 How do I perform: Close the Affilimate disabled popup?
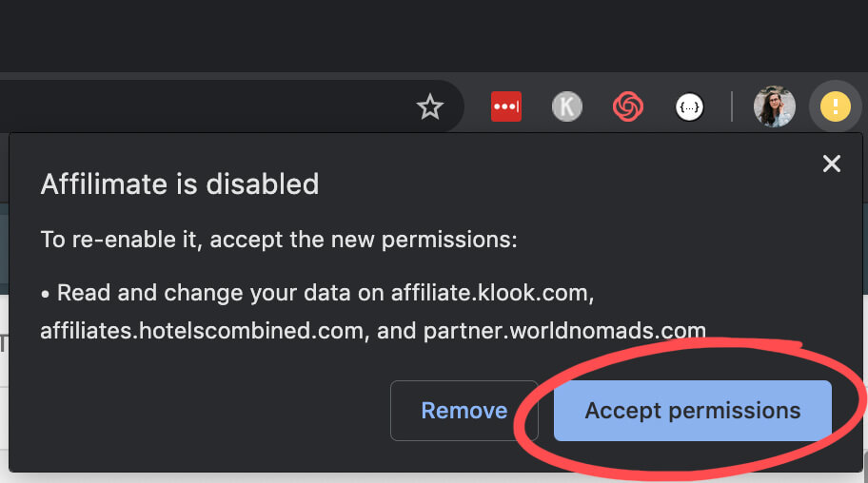832,164
